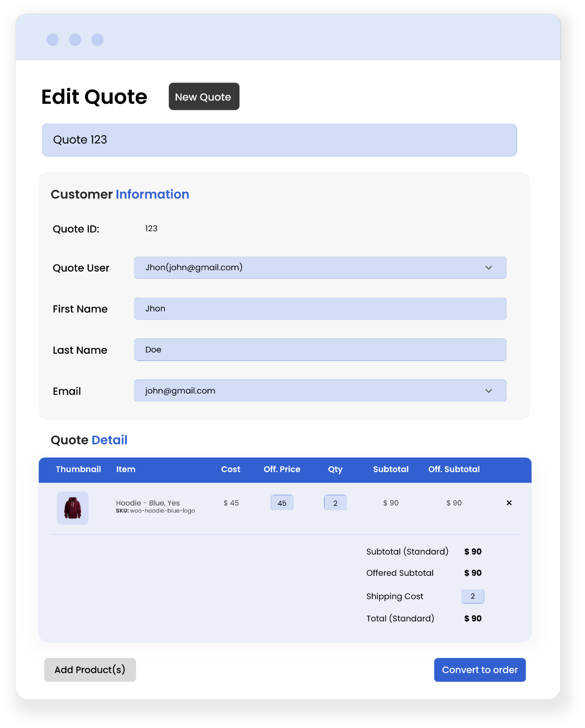The height and width of the screenshot is (728, 585).
Task: Click the Off. Subtotal column header
Action: 454,469
